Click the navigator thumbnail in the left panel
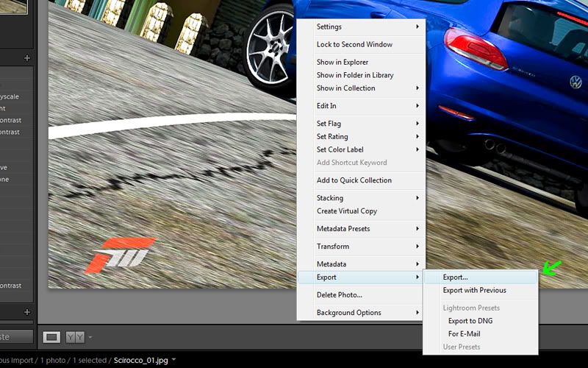588x368 pixels. [x=13, y=7]
